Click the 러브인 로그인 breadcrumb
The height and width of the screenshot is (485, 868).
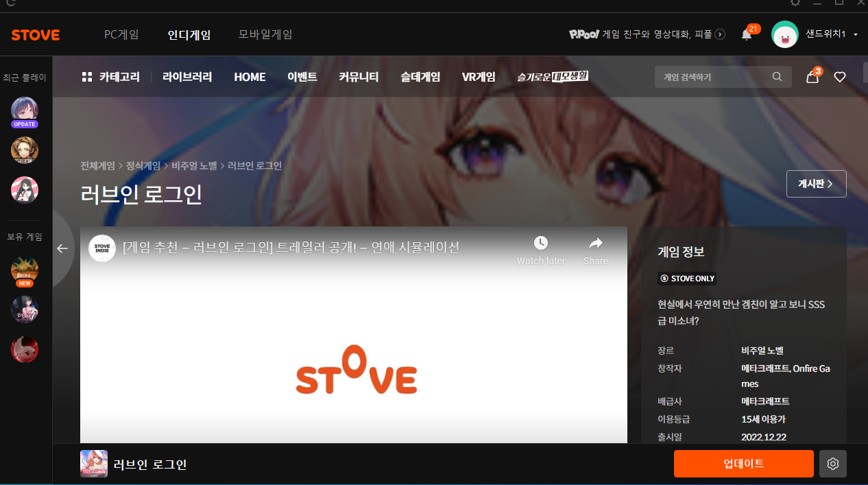[254, 165]
